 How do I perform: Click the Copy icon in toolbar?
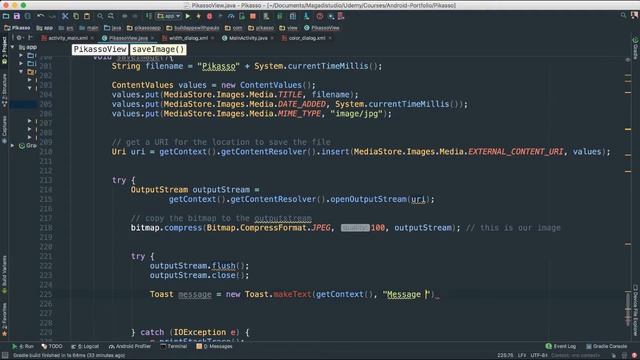[x=76, y=16]
